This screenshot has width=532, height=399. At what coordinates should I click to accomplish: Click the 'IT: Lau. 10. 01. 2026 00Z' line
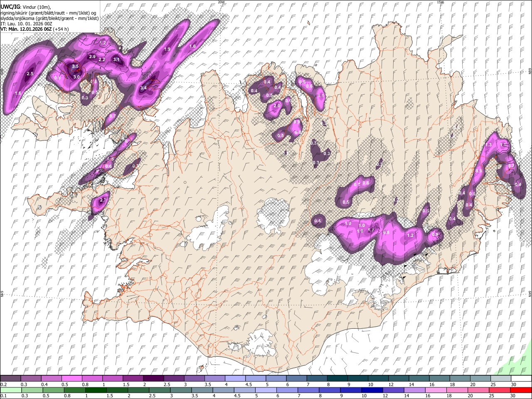tap(27, 24)
